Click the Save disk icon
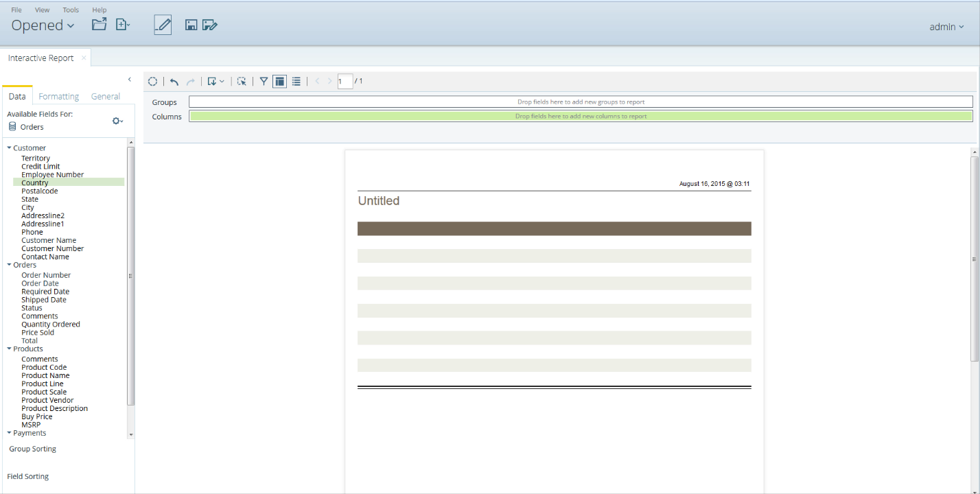This screenshot has height=494, width=980. tap(191, 25)
